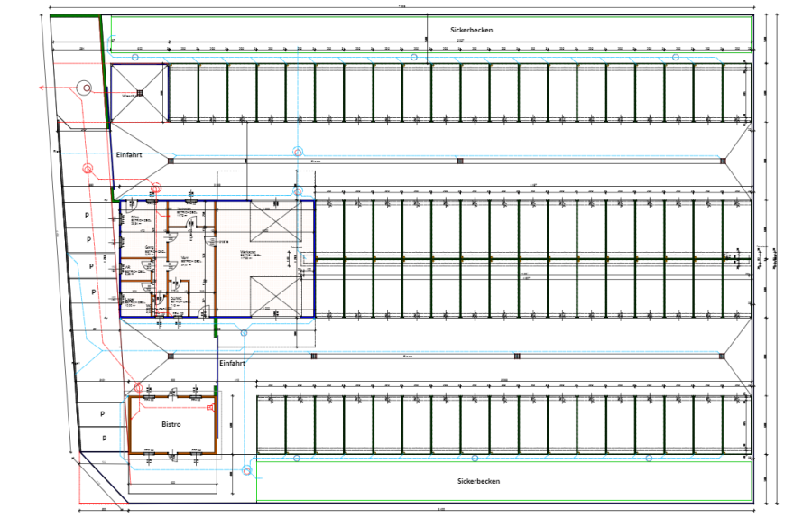
Task: Select the upper crossed rectangle inside the Werkstatt
Action: pyautogui.click(x=275, y=221)
